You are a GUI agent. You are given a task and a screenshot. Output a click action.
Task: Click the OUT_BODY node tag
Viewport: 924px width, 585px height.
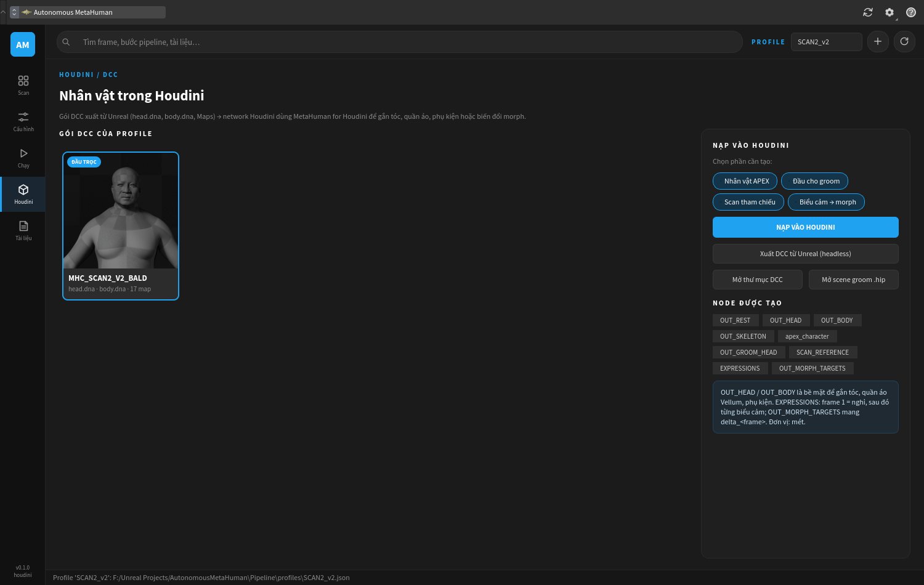pyautogui.click(x=837, y=320)
